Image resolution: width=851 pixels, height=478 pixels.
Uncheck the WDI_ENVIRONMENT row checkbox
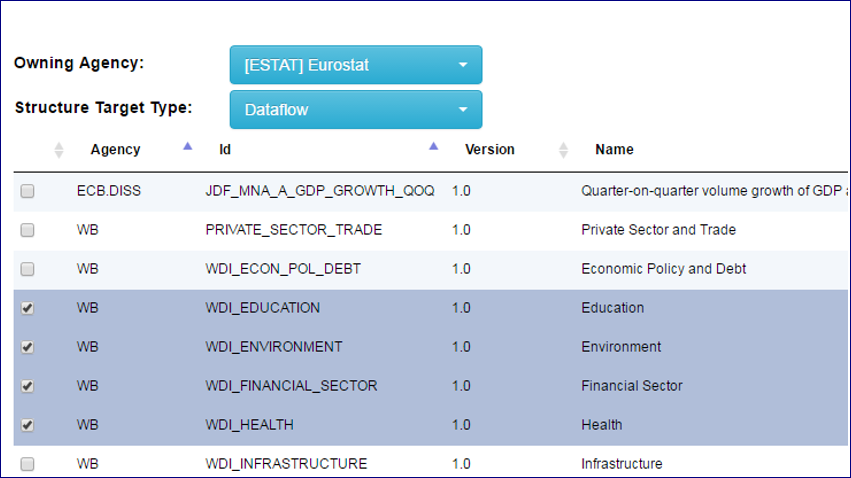click(x=28, y=347)
